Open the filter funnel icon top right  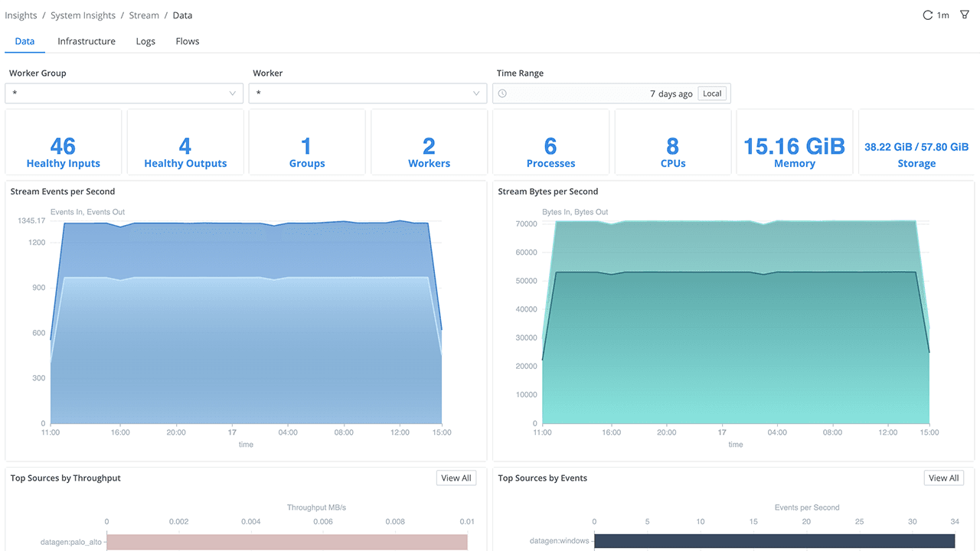(x=964, y=14)
